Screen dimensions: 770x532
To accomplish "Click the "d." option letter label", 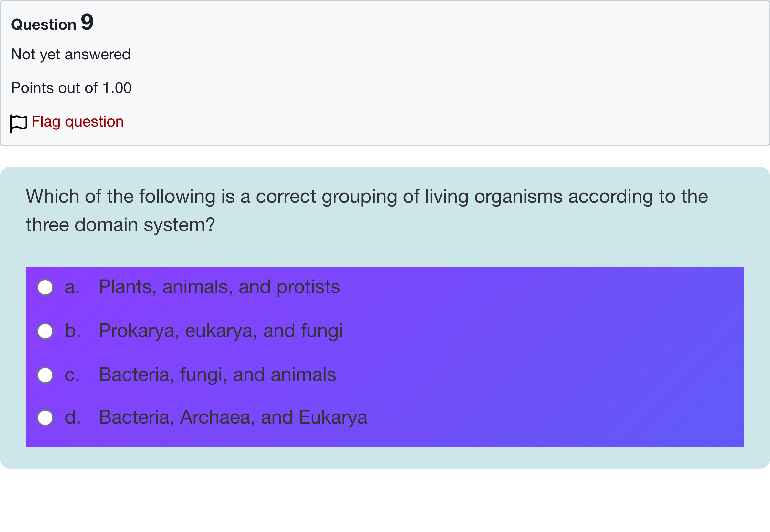I will [x=72, y=417].
